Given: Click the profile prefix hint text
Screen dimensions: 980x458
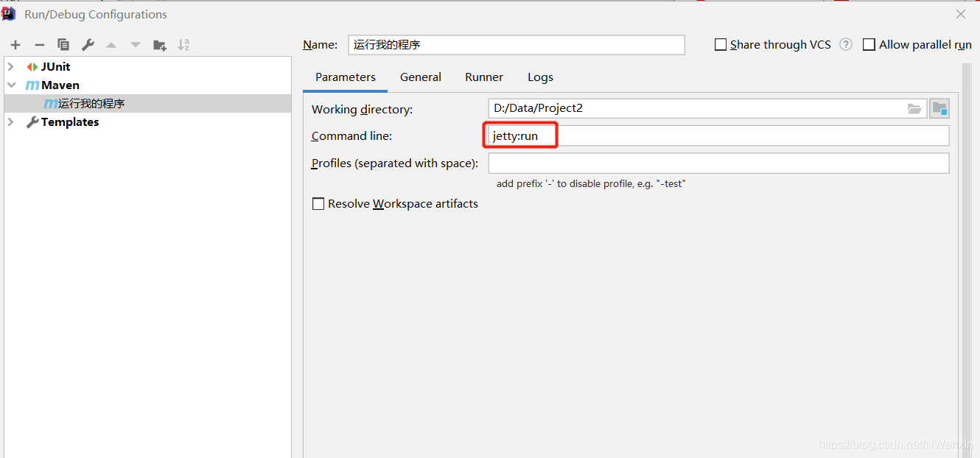Looking at the screenshot, I should 591,183.
